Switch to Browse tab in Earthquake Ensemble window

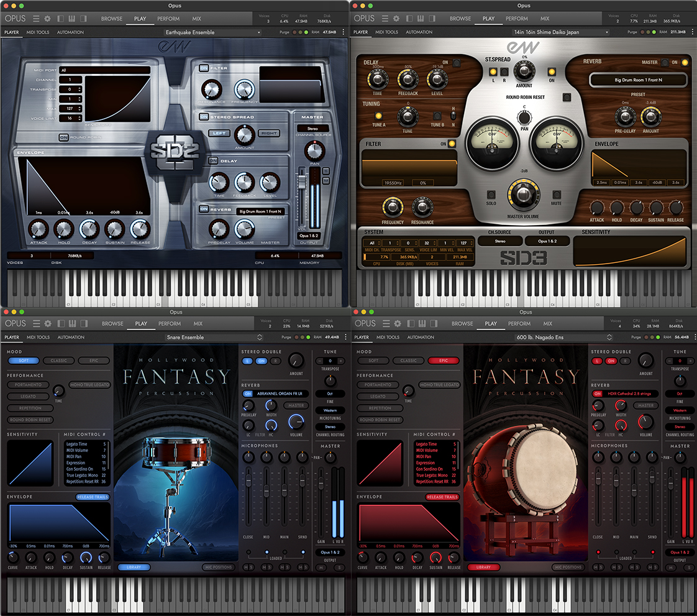click(x=112, y=19)
